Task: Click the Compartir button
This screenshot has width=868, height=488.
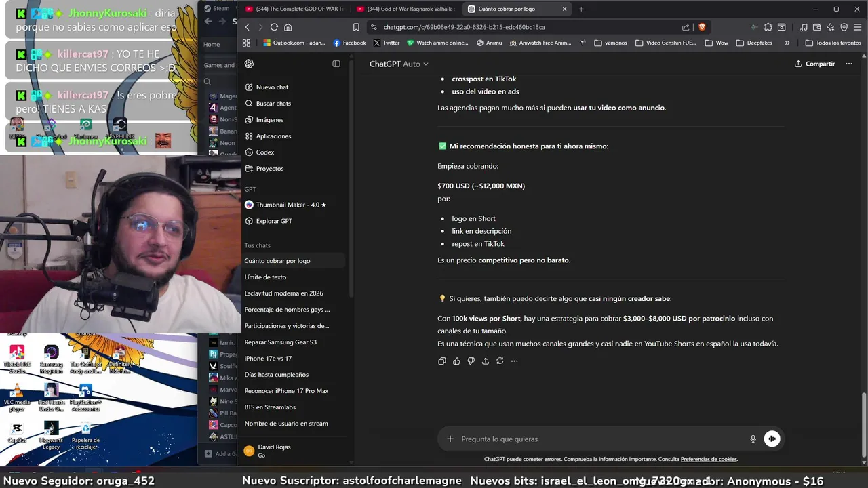Action: tap(815, 64)
